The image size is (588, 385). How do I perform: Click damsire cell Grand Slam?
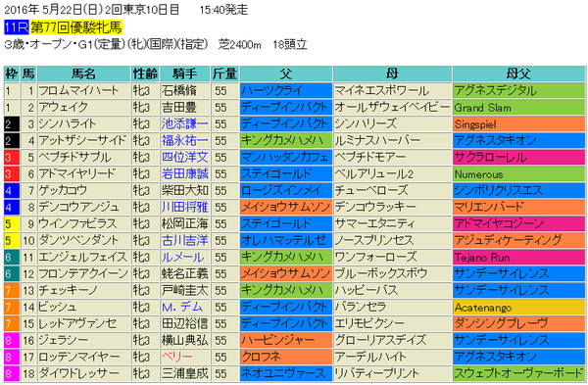(x=519, y=107)
